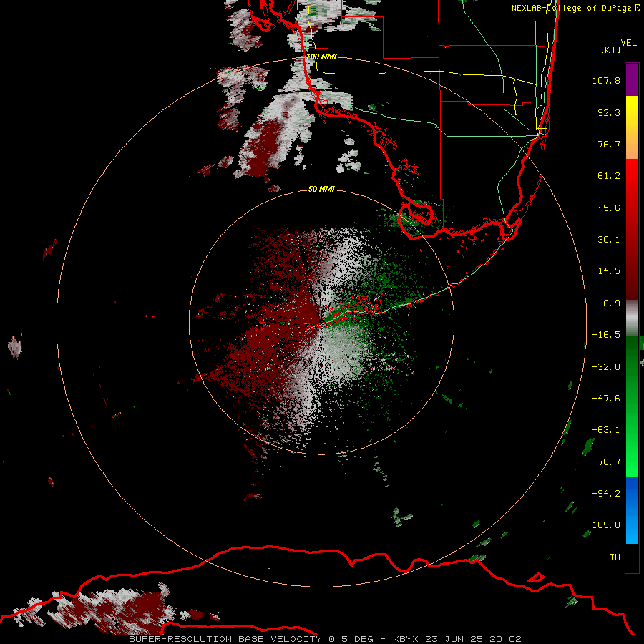Click the "14.5" velocity scale value
This screenshot has height=644, width=644.
coord(609,271)
